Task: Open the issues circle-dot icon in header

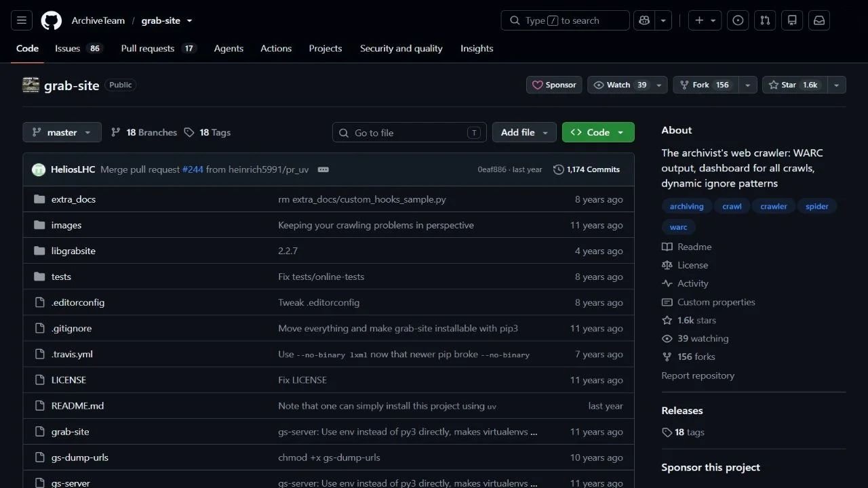Action: coord(738,20)
